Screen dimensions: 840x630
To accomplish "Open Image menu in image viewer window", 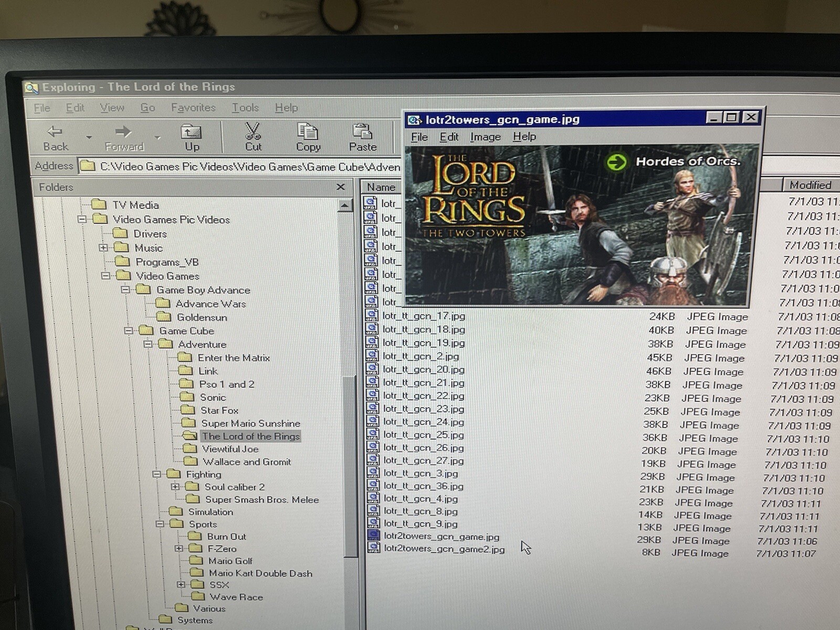I will click(x=485, y=137).
